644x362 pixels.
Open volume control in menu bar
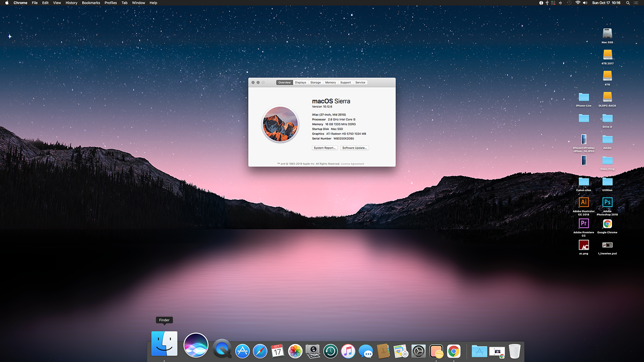pyautogui.click(x=585, y=3)
